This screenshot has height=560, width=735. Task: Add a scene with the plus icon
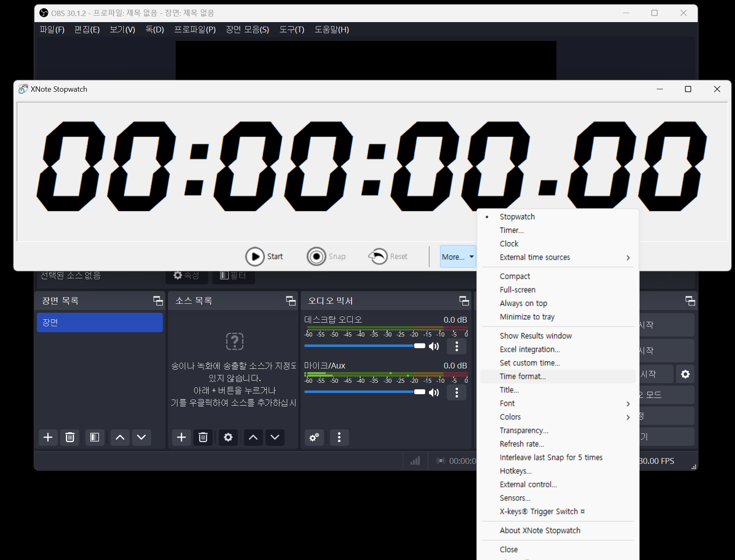(48, 438)
